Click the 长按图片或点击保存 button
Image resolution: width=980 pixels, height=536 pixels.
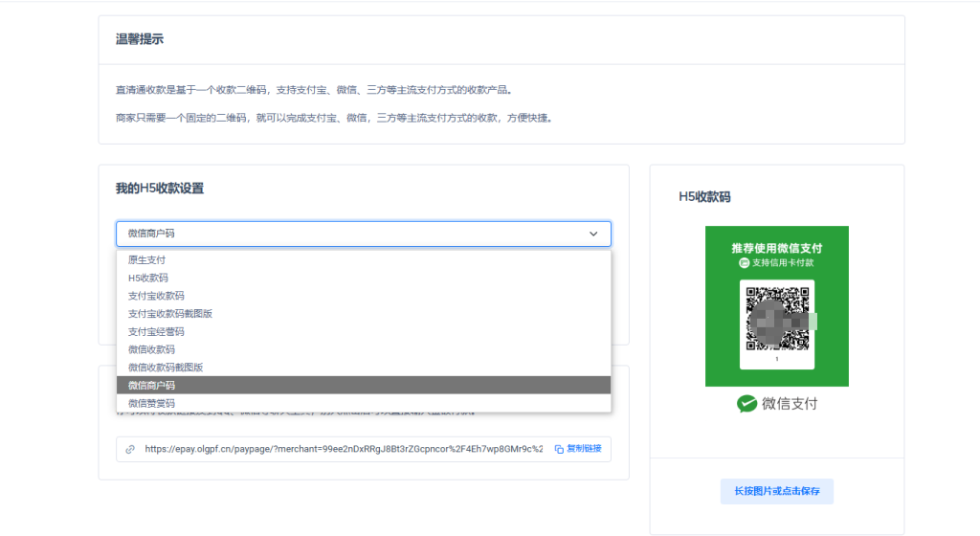click(x=777, y=491)
